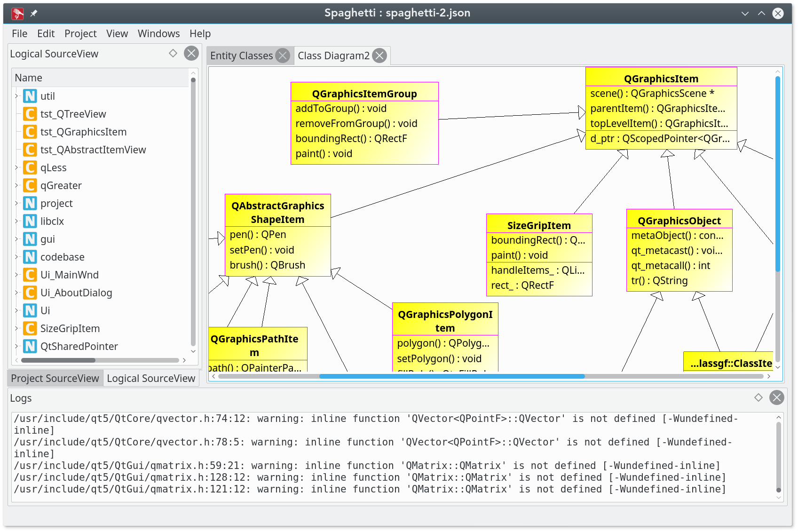Switch to the Project SourceView tab
The height and width of the screenshot is (532, 798).
[x=55, y=378]
